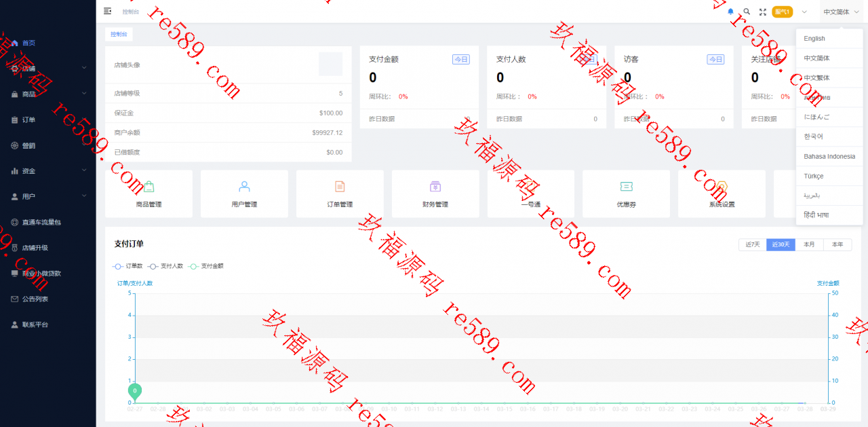Screen dimensions: 868x427
Task: Click the 服气1 user badge
Action: coord(783,12)
